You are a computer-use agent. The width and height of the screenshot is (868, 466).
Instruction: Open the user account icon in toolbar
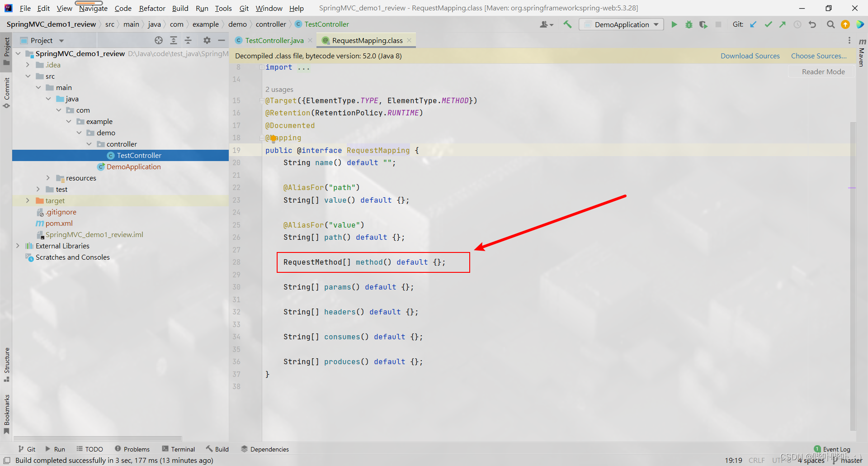(x=546, y=24)
